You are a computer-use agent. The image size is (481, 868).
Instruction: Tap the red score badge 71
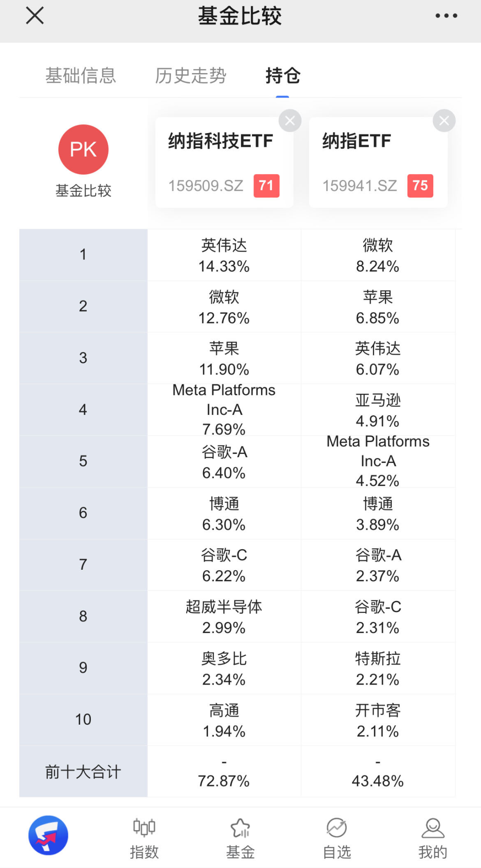pyautogui.click(x=266, y=186)
